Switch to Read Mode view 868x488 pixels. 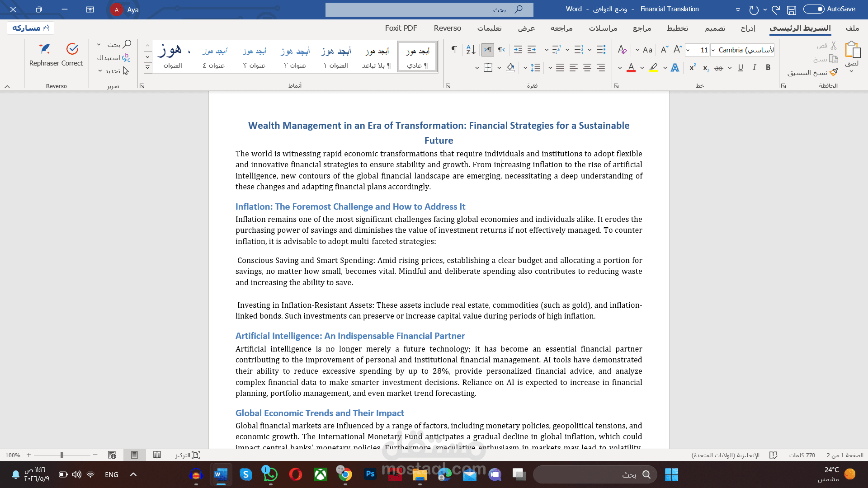(157, 455)
